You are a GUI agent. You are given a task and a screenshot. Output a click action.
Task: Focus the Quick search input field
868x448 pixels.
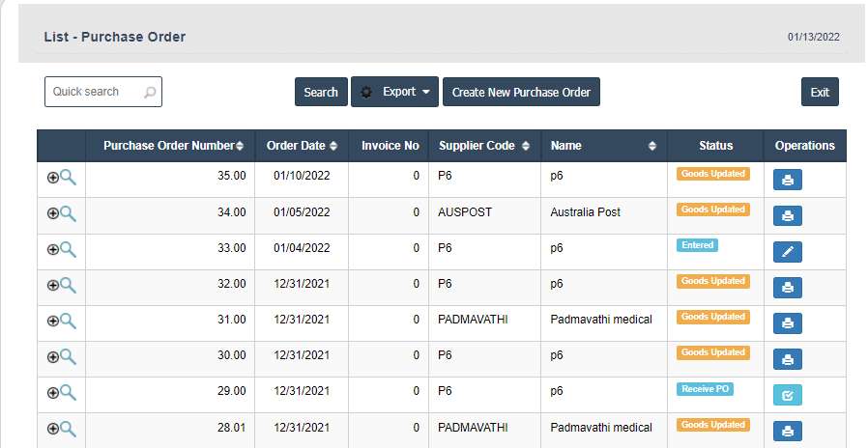click(93, 92)
